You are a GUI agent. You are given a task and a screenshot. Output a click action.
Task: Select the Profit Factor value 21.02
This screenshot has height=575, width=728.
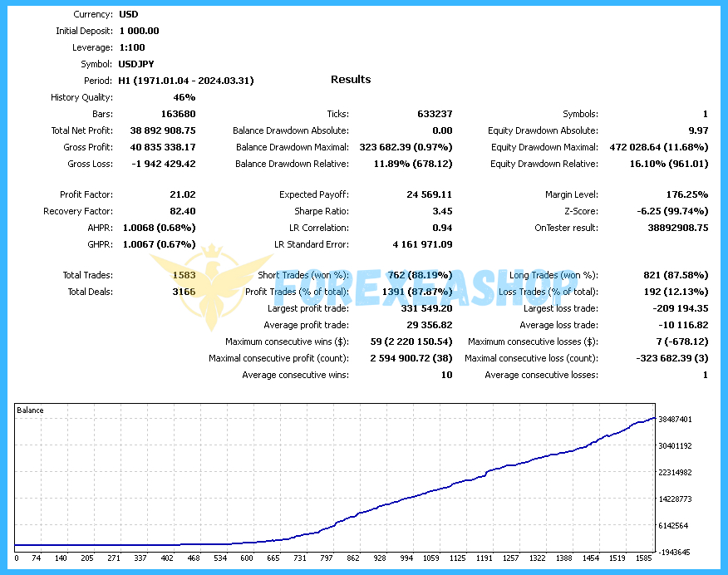(182, 194)
